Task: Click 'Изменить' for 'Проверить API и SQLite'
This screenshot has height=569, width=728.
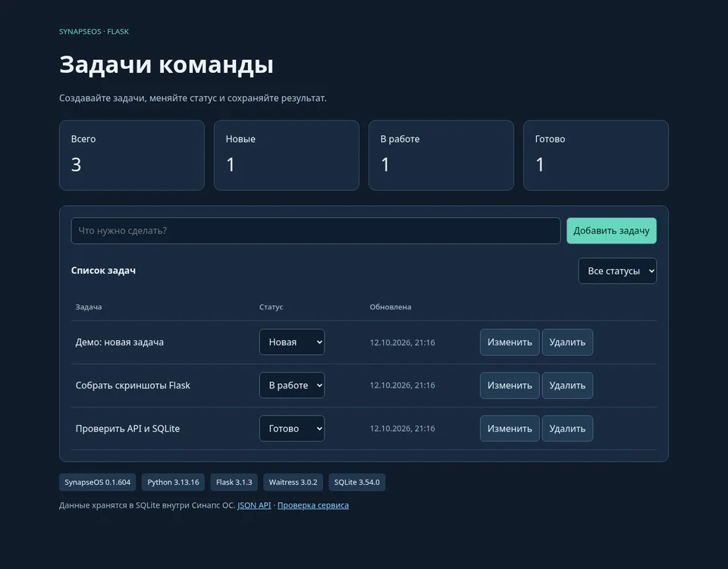Action: click(x=510, y=428)
